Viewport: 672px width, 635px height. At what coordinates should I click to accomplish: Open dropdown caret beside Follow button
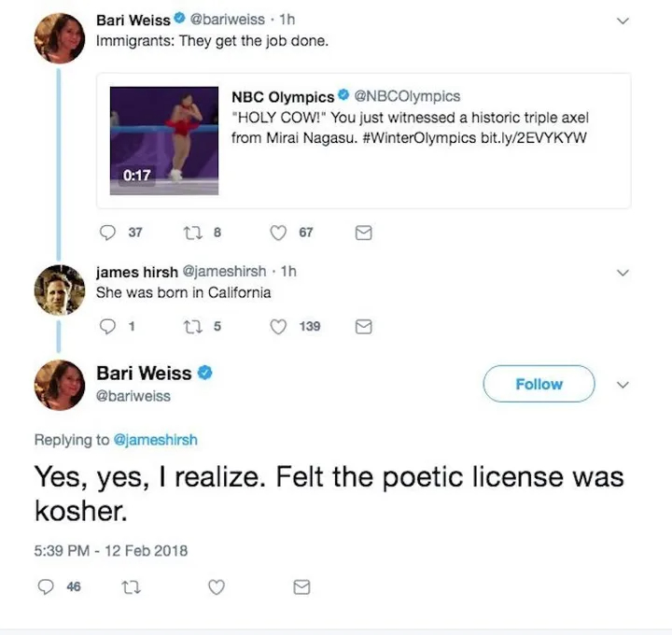click(623, 384)
